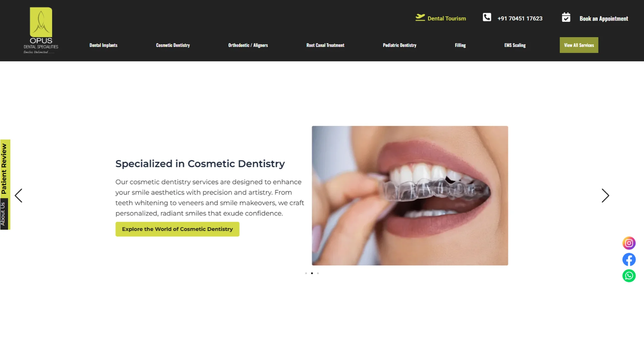Click the Opus Dental Specialities logo
Image resolution: width=644 pixels, height=362 pixels.
[41, 31]
